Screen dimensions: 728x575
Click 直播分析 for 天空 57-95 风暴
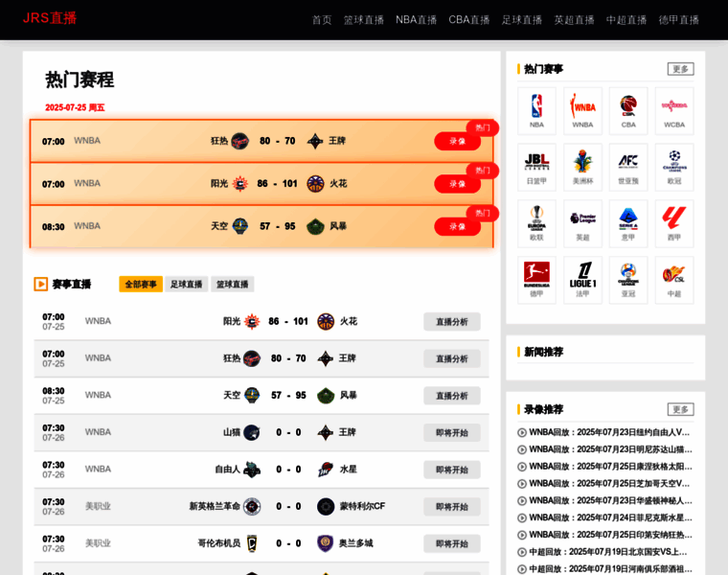[x=452, y=396]
